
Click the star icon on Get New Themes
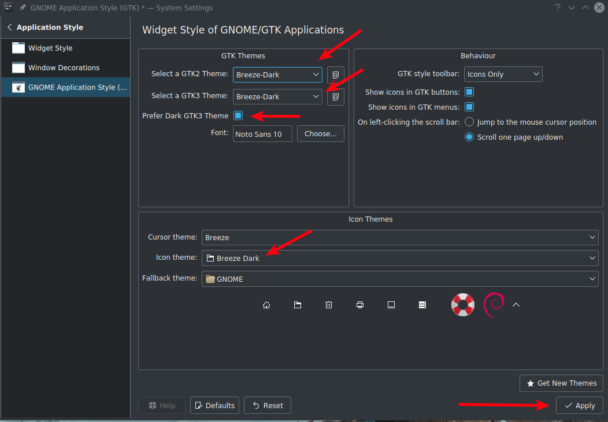pyautogui.click(x=530, y=383)
